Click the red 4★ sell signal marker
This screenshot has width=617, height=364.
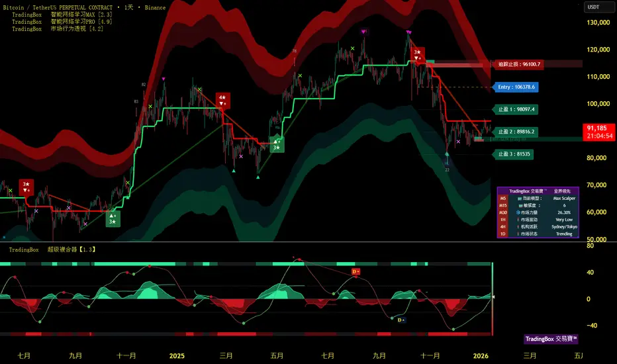tap(222, 101)
